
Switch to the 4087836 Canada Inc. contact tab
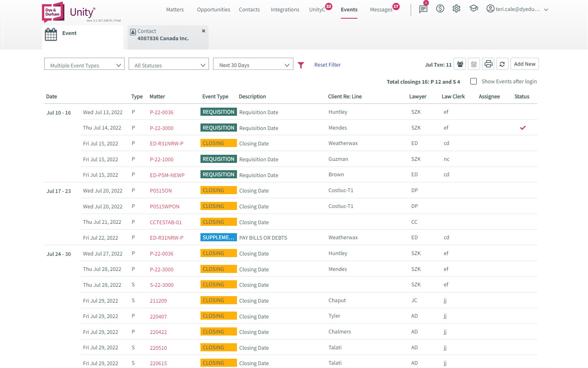pos(163,38)
